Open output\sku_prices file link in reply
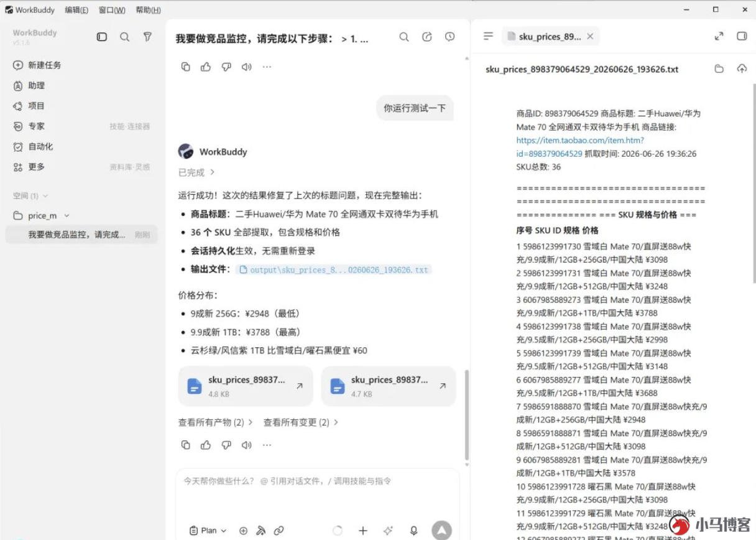The height and width of the screenshot is (540, 756). click(334, 270)
